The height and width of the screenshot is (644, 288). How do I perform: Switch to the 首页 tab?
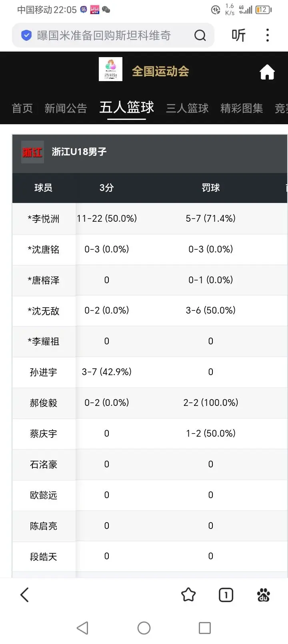(22, 108)
